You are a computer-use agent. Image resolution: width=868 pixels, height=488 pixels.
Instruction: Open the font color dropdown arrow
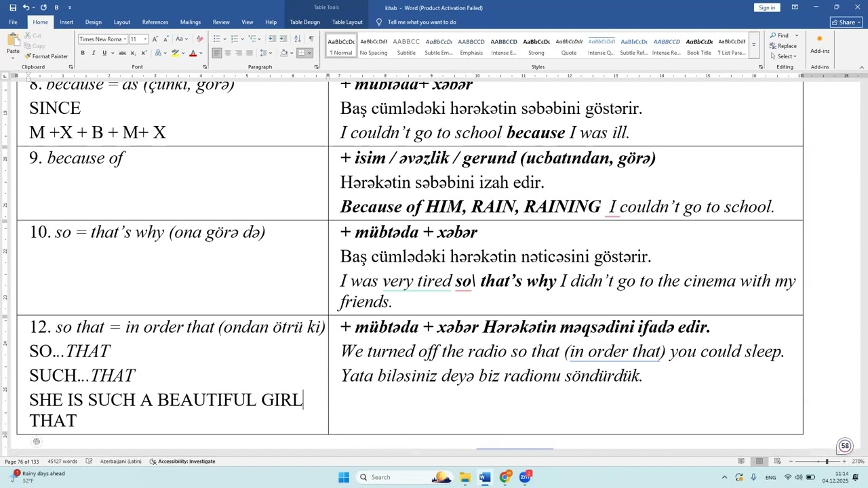coord(200,53)
